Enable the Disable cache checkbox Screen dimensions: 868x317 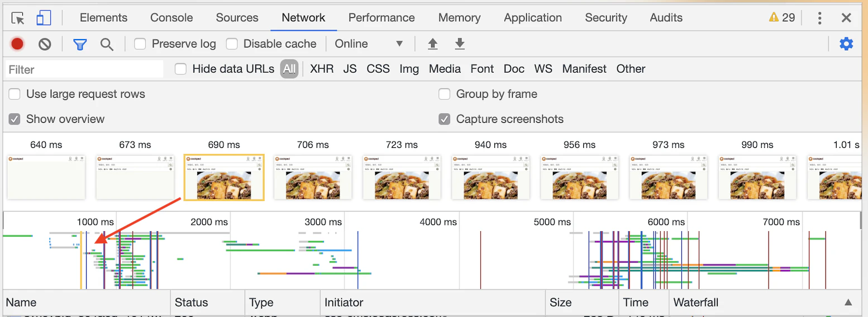[x=232, y=44]
